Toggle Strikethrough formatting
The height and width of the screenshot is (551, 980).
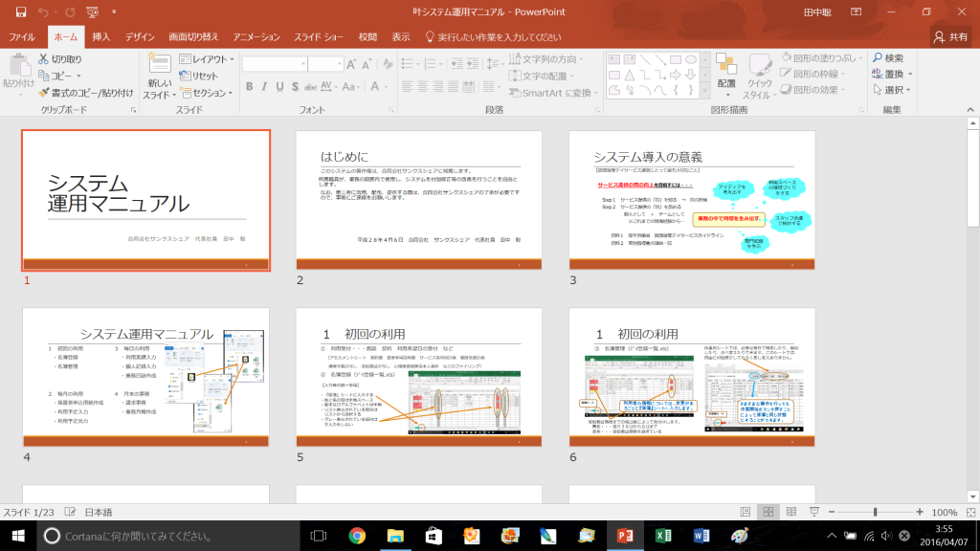(310, 87)
